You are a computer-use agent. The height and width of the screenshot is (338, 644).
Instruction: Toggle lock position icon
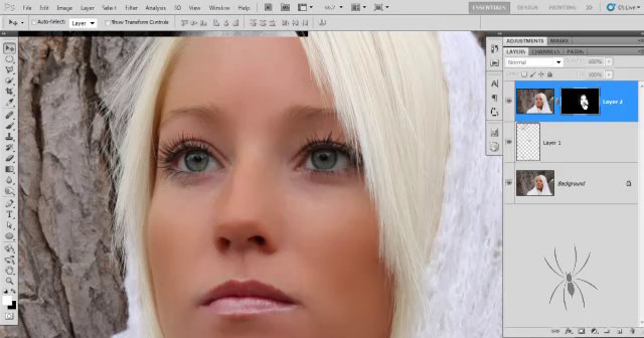[541, 75]
